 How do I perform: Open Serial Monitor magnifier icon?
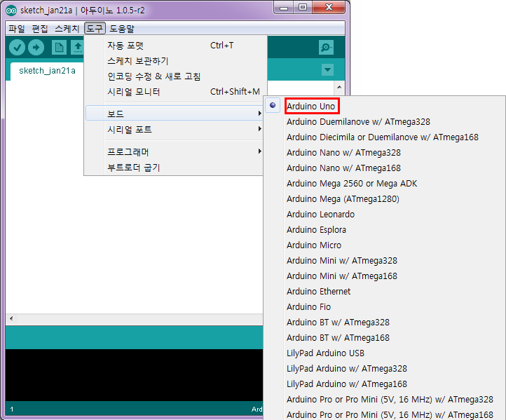[x=326, y=48]
